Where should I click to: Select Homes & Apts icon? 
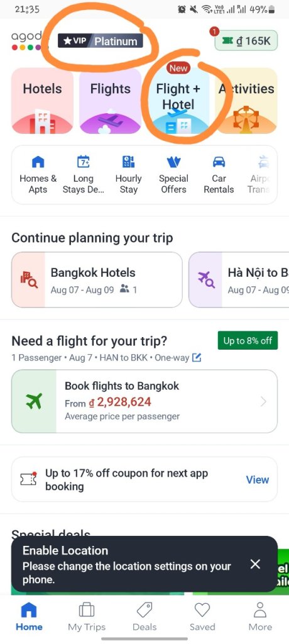[x=38, y=175]
